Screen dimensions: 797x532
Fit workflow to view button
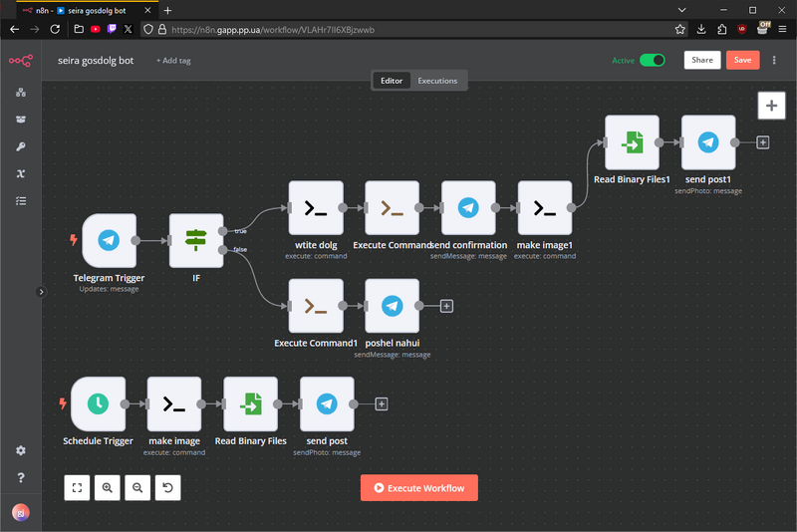coord(77,487)
